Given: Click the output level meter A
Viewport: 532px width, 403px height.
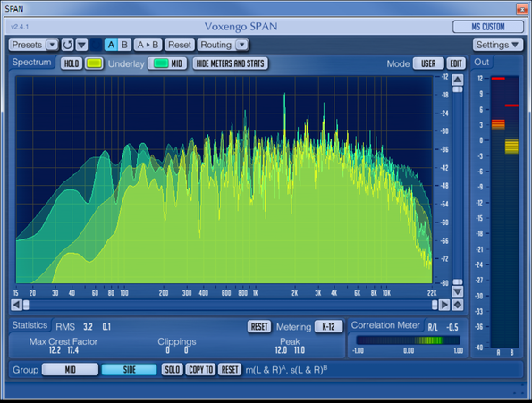Looking at the screenshot, I should coord(498,212).
